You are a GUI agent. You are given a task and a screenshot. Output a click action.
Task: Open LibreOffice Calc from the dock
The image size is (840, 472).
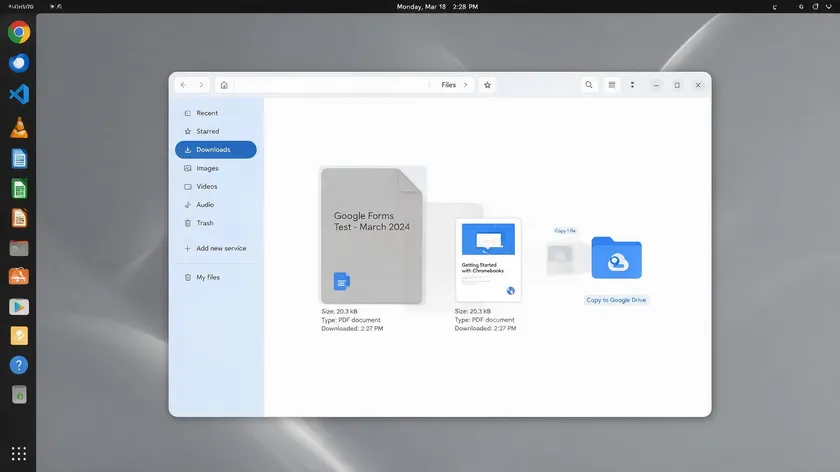(x=19, y=189)
